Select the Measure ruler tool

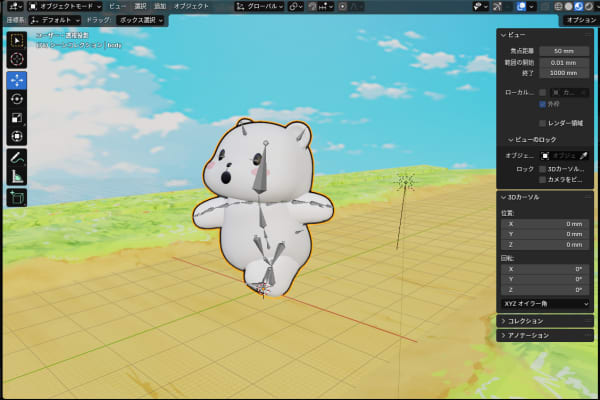coord(17,177)
